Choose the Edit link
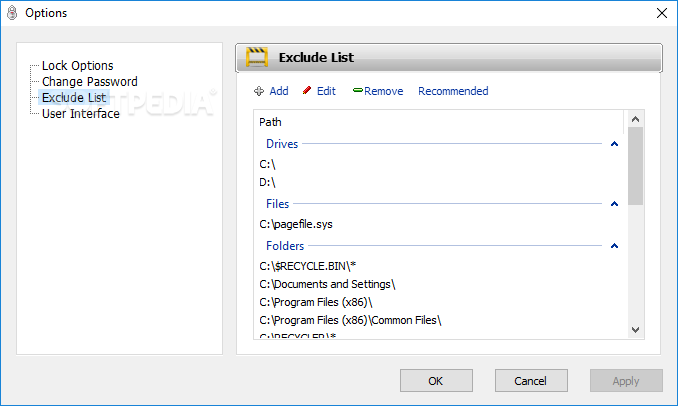The height and width of the screenshot is (406, 678). pos(326,91)
